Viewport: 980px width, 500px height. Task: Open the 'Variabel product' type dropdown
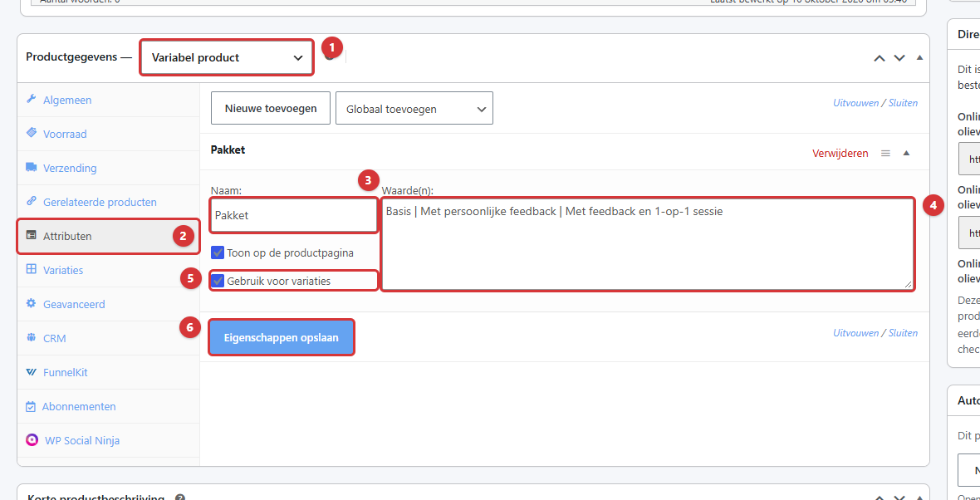tap(226, 57)
